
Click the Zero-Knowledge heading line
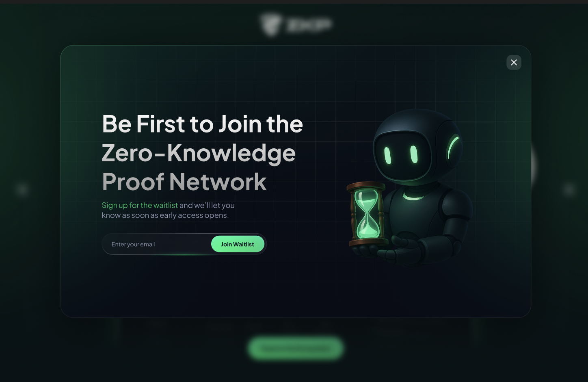click(x=199, y=153)
